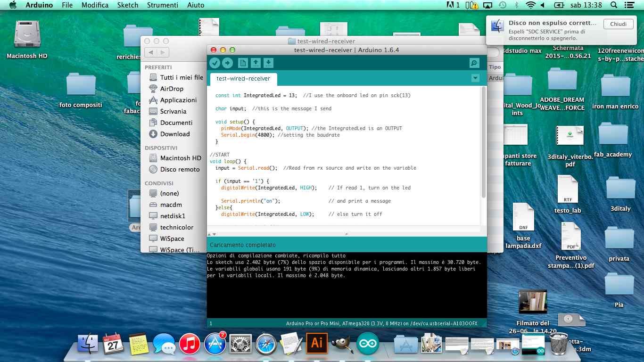Open Calendar from the Dock
Image resolution: width=644 pixels, height=362 pixels.
[113, 345]
